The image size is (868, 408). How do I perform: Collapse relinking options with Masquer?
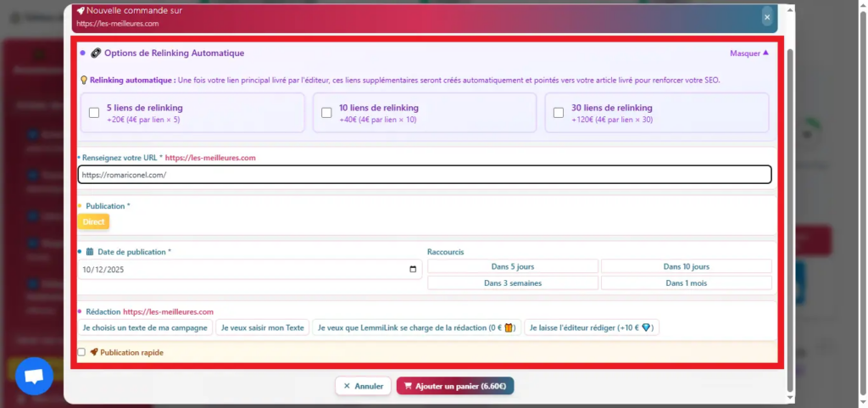click(749, 53)
